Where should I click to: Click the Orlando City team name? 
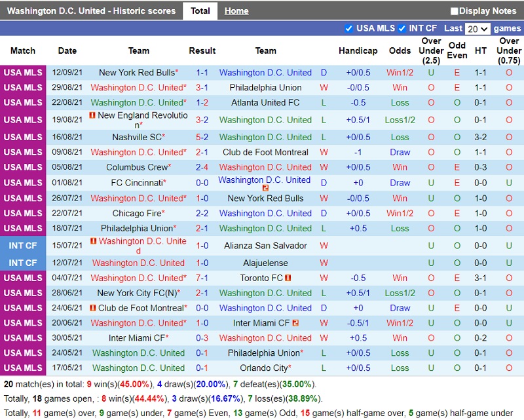tap(263, 368)
